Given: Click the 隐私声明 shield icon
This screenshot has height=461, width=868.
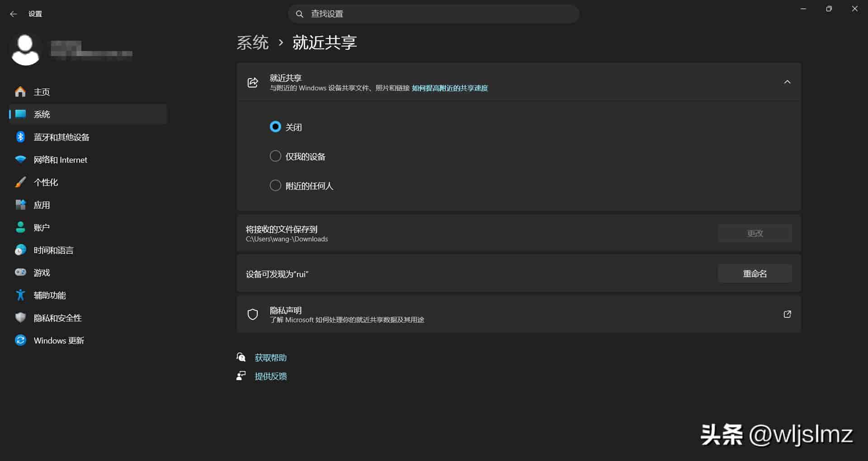Looking at the screenshot, I should (253, 315).
